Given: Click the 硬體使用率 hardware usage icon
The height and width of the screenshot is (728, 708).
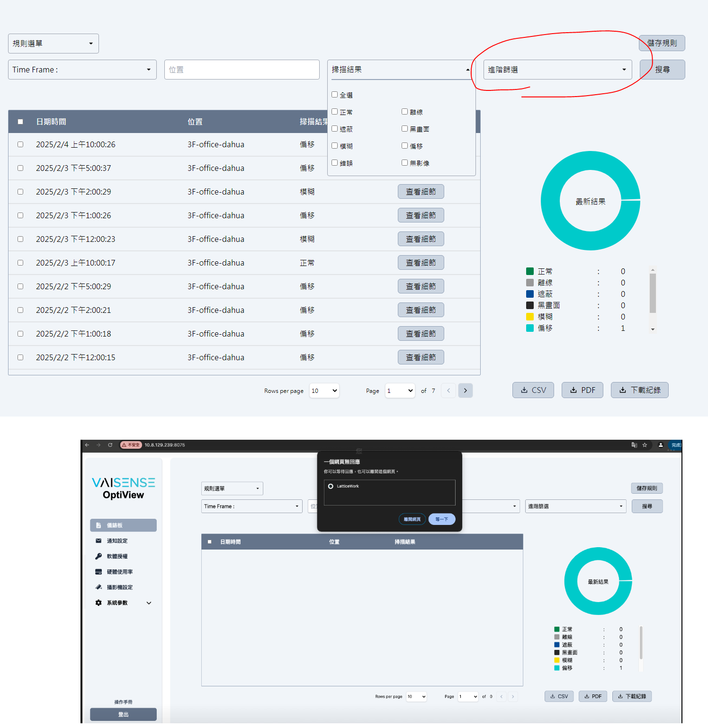Looking at the screenshot, I should [x=99, y=572].
